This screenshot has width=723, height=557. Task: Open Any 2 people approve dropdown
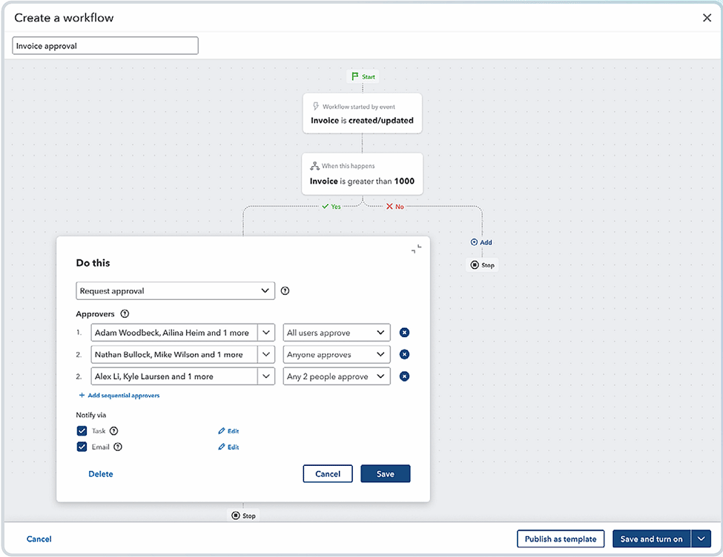tap(337, 376)
